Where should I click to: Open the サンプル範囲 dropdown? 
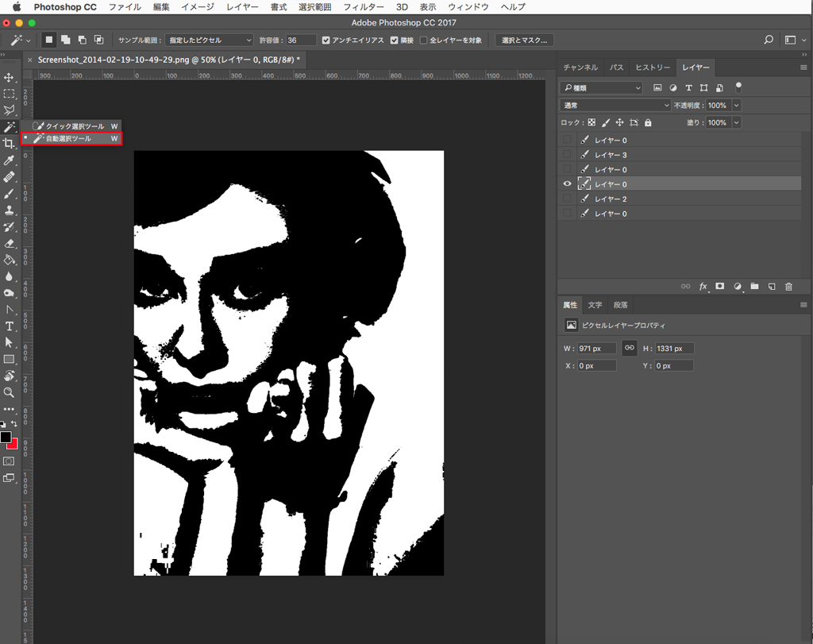click(x=209, y=40)
